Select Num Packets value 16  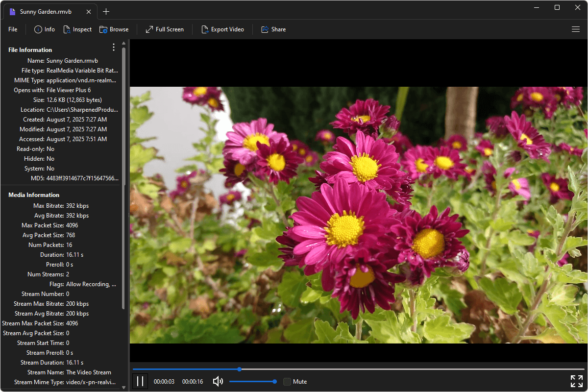tap(69, 245)
